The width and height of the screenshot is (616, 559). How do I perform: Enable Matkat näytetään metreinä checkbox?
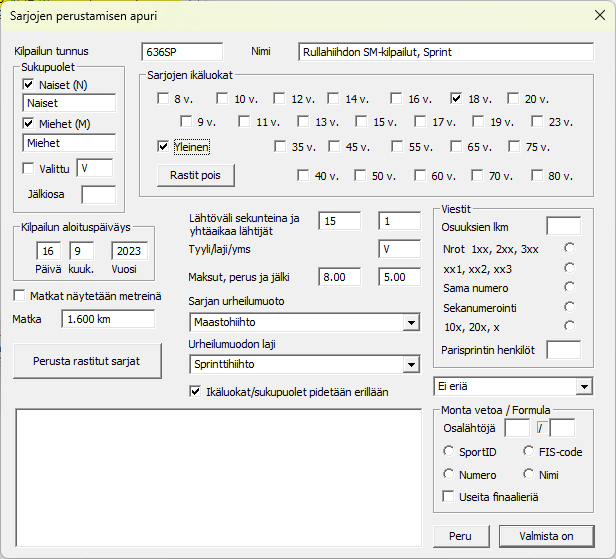20,295
